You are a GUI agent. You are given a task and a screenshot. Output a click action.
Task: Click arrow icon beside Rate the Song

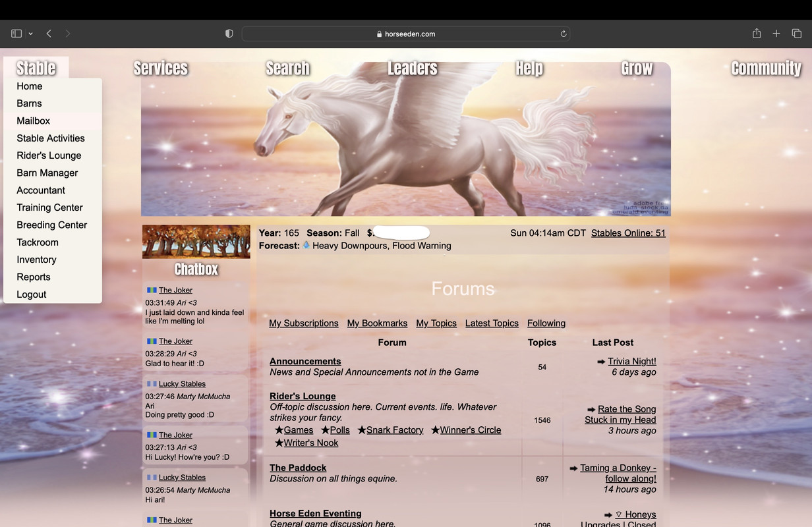[x=591, y=410]
